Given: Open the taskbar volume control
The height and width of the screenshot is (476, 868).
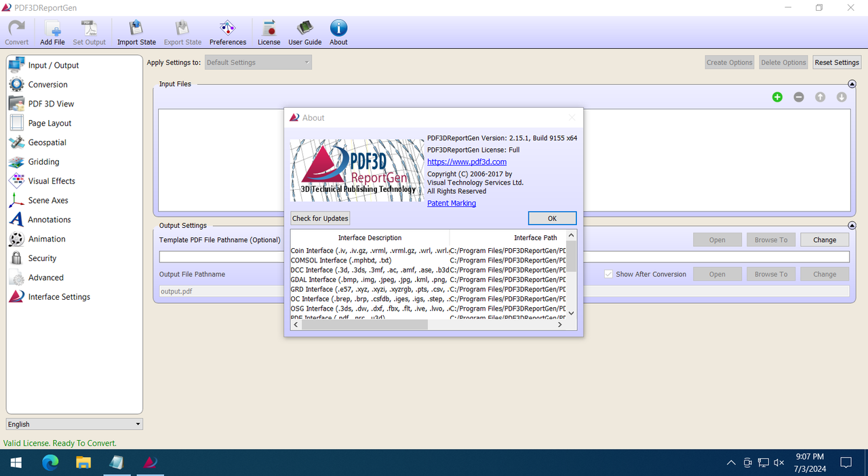Looking at the screenshot, I should tap(779, 463).
